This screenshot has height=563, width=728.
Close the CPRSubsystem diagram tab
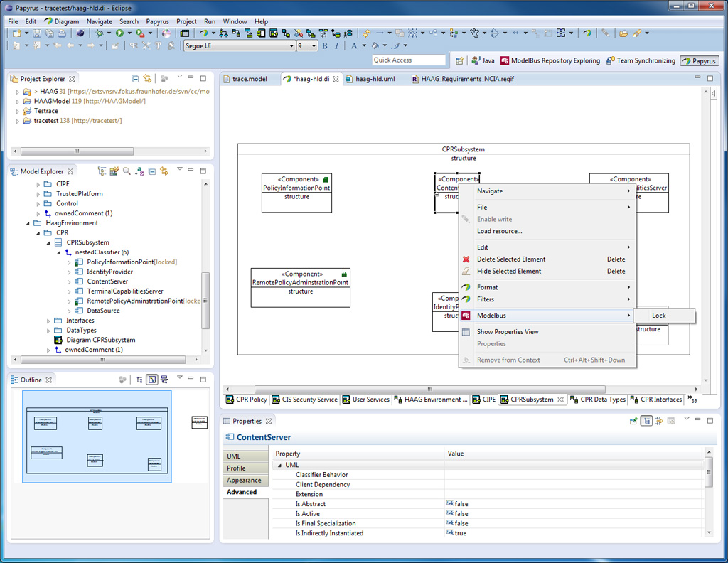(560, 400)
